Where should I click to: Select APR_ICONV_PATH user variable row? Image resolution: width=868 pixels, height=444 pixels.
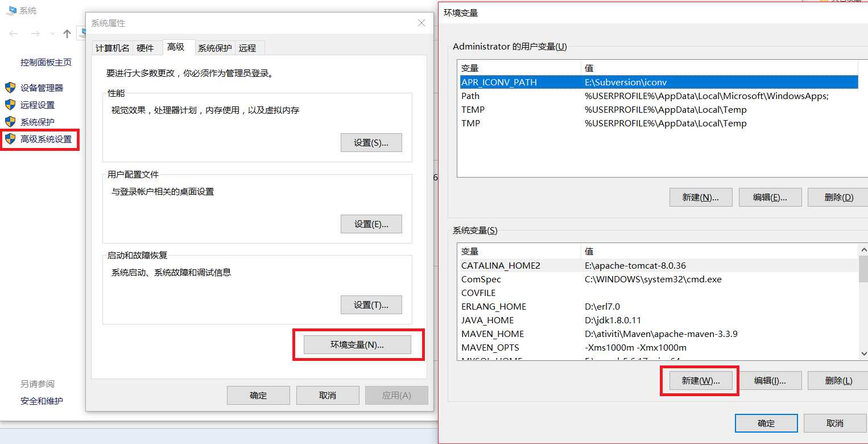click(659, 82)
